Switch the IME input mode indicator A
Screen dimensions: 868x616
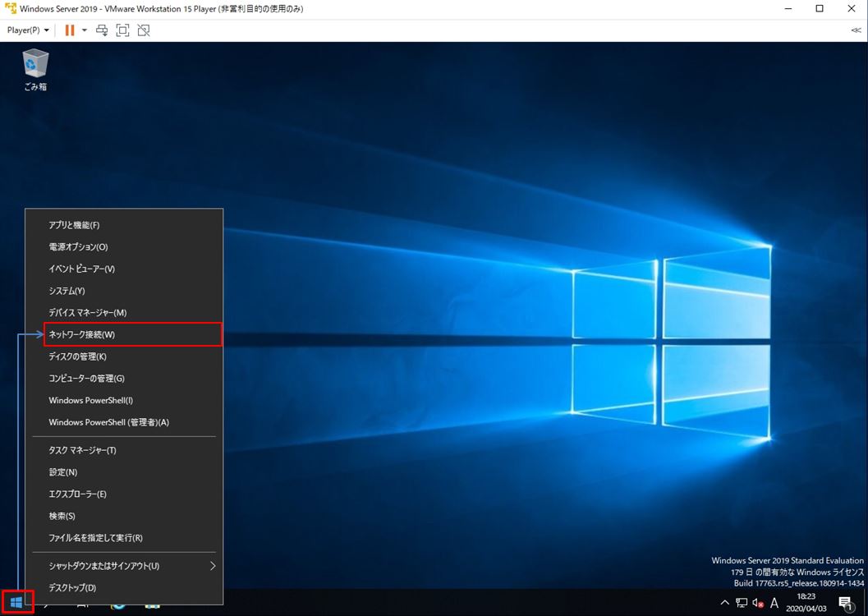(774, 603)
